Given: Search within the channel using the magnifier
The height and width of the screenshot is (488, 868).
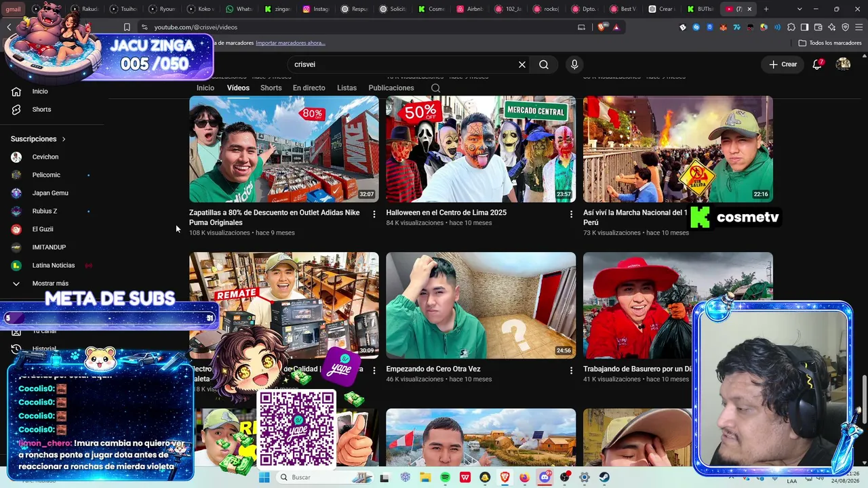Looking at the screenshot, I should point(436,88).
